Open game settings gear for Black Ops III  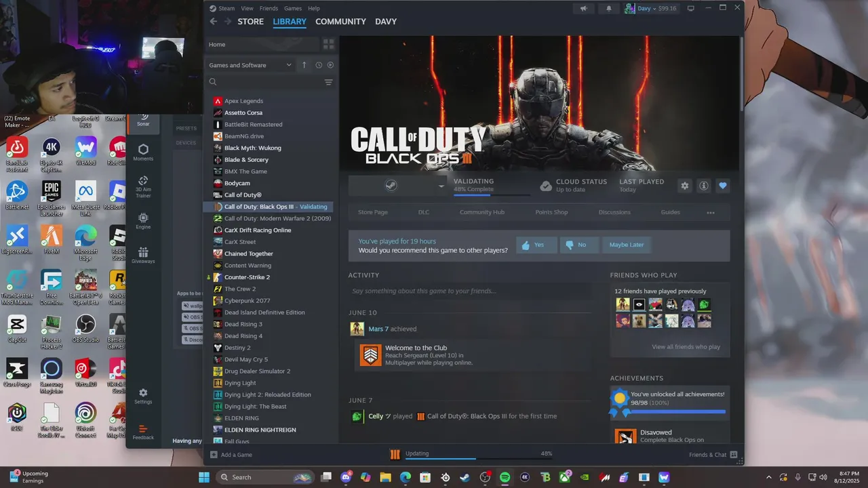[685, 186]
